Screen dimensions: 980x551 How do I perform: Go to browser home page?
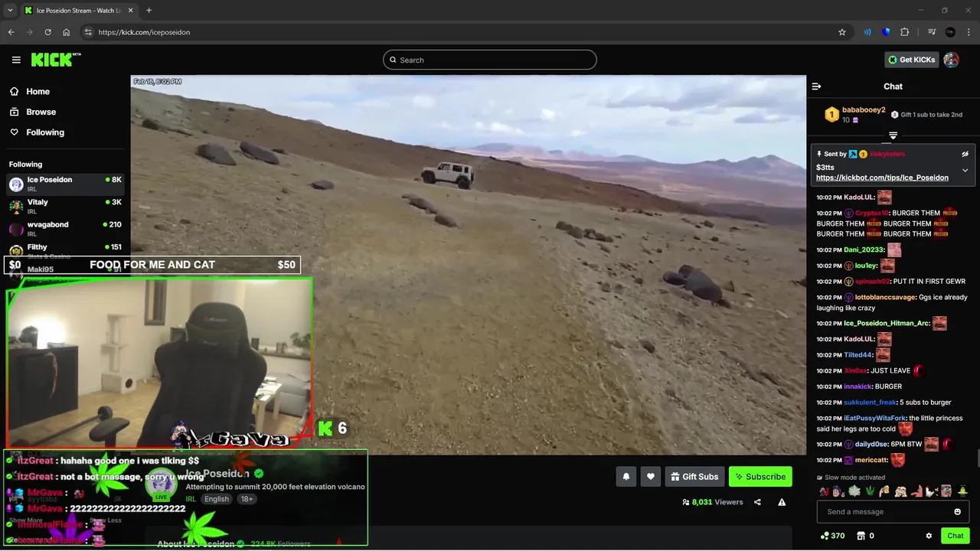(x=67, y=32)
